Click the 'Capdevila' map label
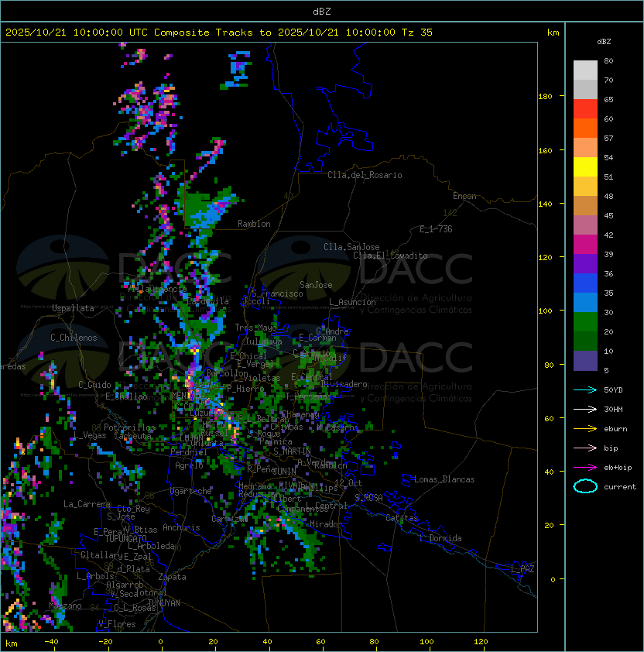 (208, 301)
